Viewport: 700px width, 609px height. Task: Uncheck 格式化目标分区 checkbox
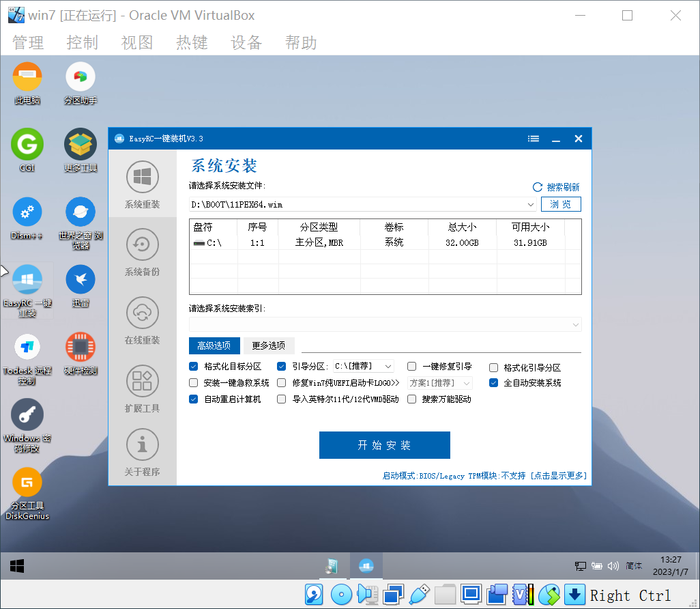point(193,367)
